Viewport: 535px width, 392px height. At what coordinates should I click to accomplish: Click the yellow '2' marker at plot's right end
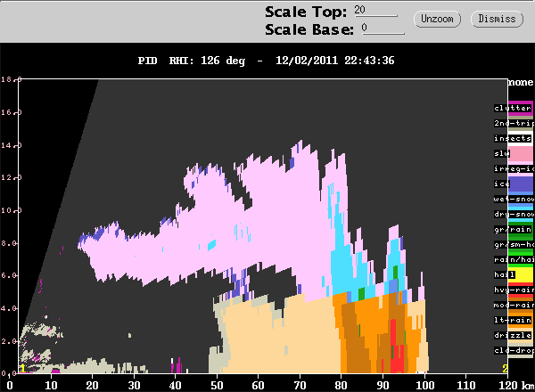(505, 369)
